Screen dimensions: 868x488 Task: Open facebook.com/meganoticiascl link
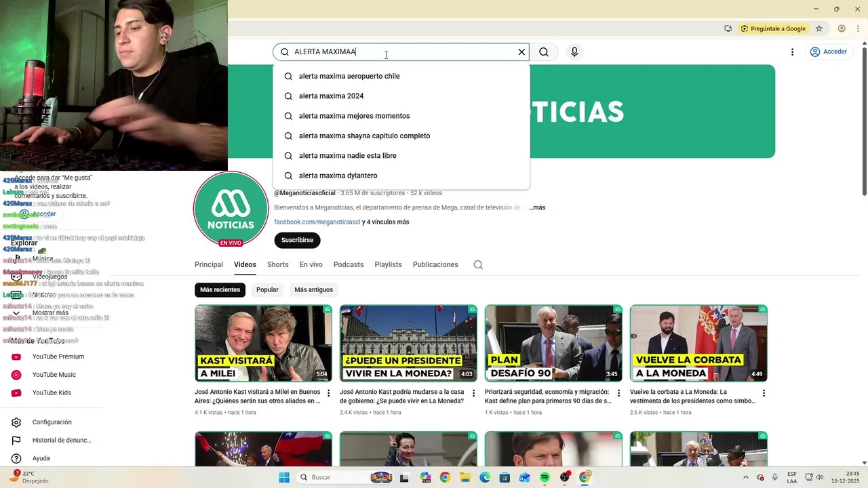tap(317, 222)
